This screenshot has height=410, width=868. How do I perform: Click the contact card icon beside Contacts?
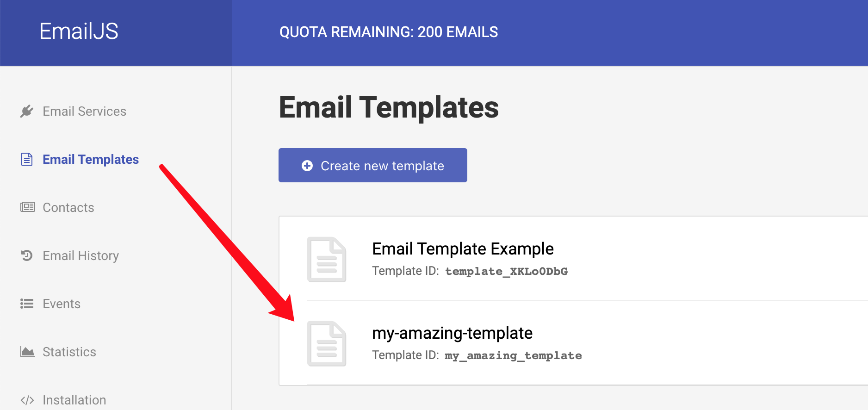point(27,207)
